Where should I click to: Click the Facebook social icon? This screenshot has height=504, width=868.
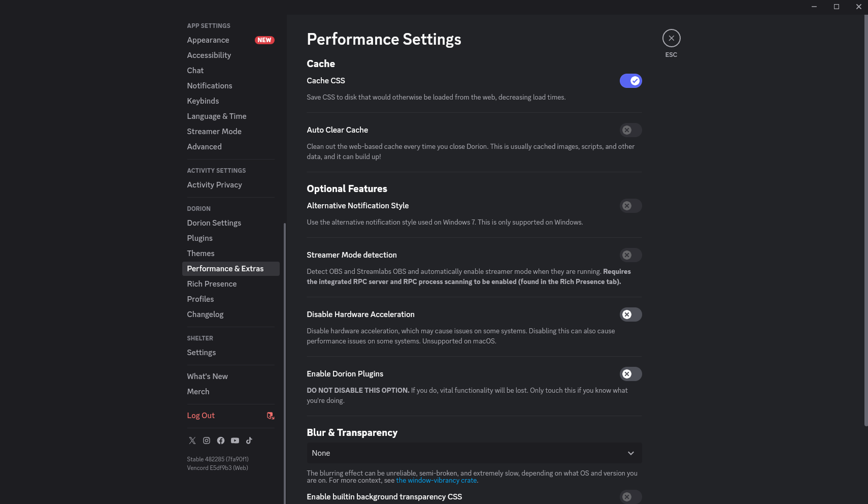coord(221,440)
